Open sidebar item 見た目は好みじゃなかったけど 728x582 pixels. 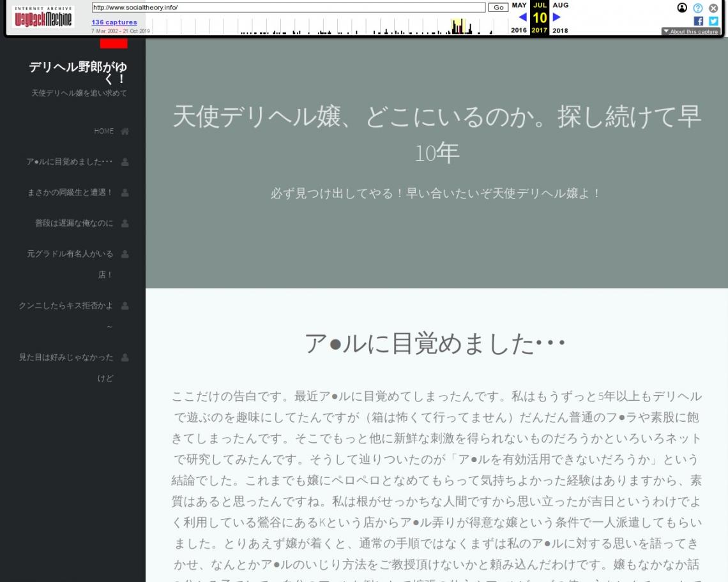click(66, 368)
